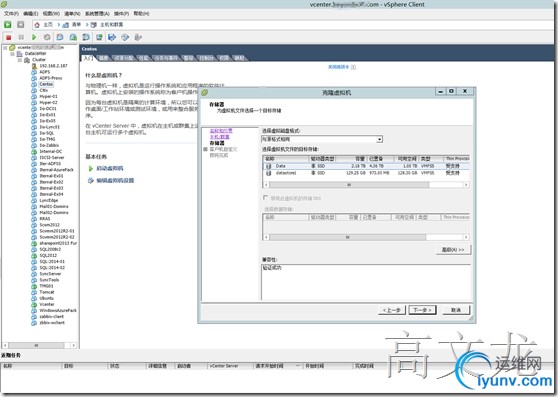This screenshot has width=558, height=397.
Task: Click the SQL2012 running VM icon
Action: point(34,255)
